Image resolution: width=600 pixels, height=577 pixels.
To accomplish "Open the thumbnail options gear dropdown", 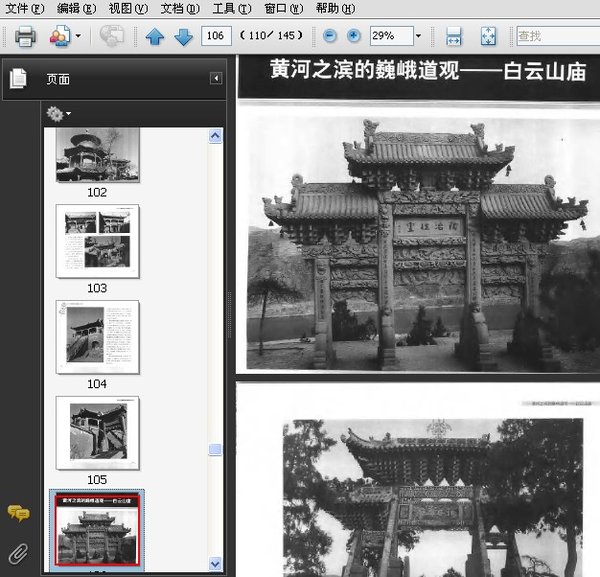I will click(x=57, y=114).
